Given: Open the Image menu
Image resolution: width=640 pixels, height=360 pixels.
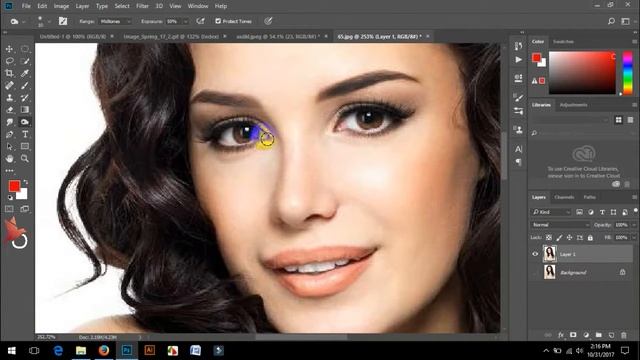Looking at the screenshot, I should (x=61, y=6).
